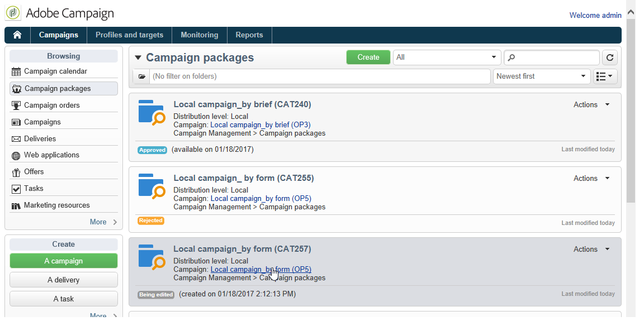Open the list display mode dropdown

pos(605,76)
